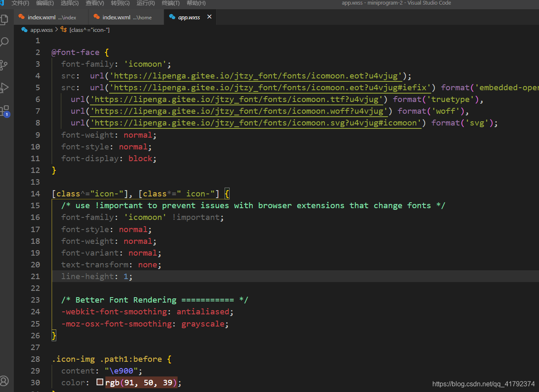This screenshot has height=392, width=539.
Task: Click the icomoon.eot?u4vjug URL on line 4
Action: (256, 76)
